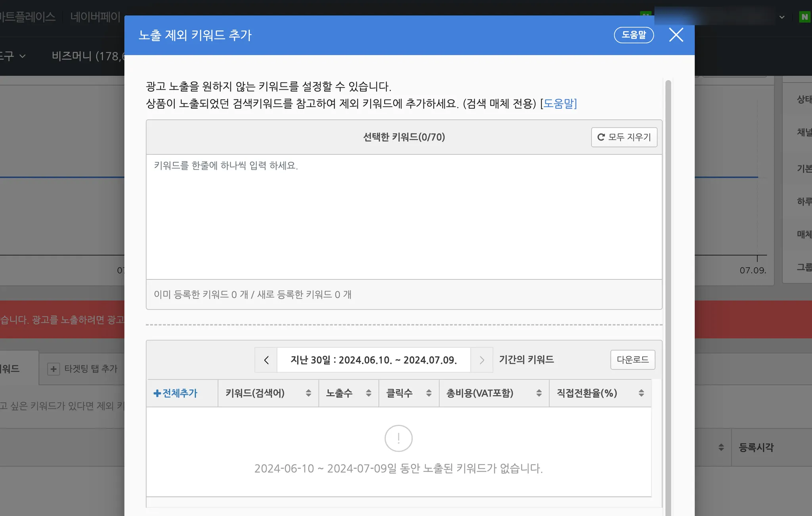812x516 pixels.
Task: Sort by 총비용(VAT포함) column arrows
Action: (539, 393)
